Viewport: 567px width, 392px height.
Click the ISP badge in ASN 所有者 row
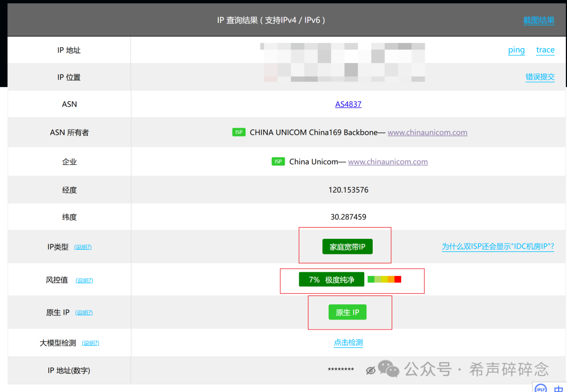(239, 132)
